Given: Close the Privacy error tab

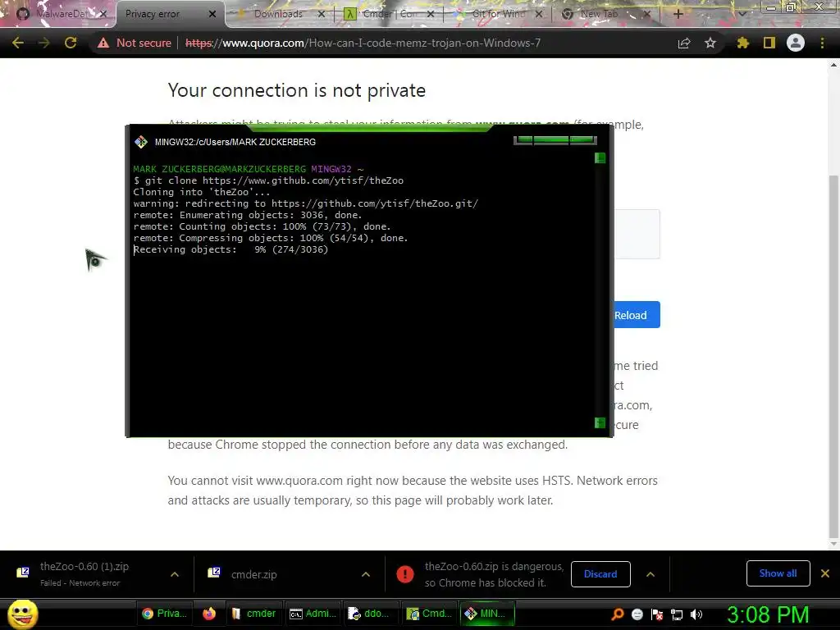Looking at the screenshot, I should pos(212,14).
